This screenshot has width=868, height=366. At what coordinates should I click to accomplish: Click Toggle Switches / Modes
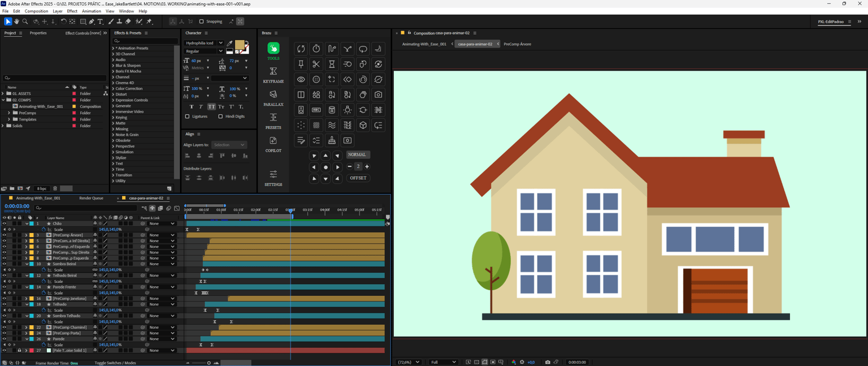115,363
